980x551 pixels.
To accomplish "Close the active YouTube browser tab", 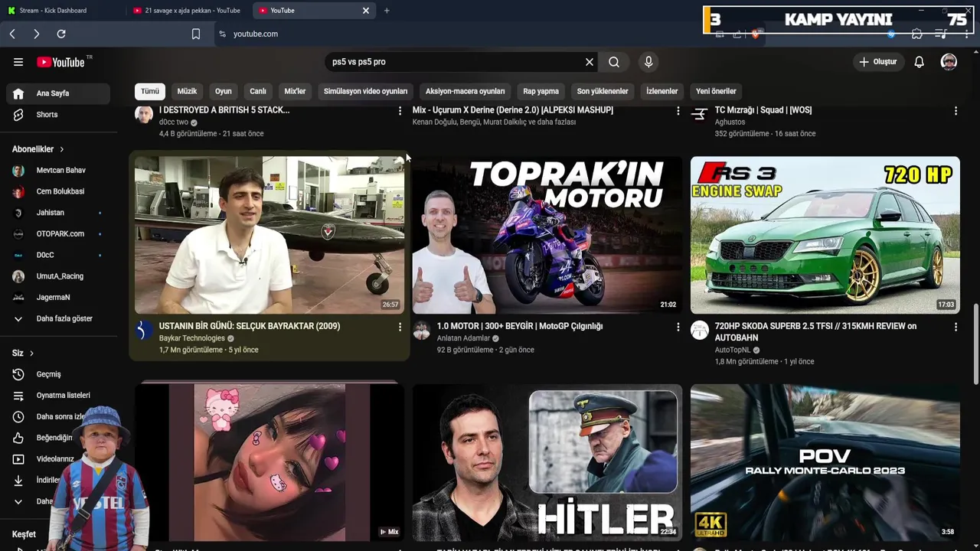I will click(365, 11).
